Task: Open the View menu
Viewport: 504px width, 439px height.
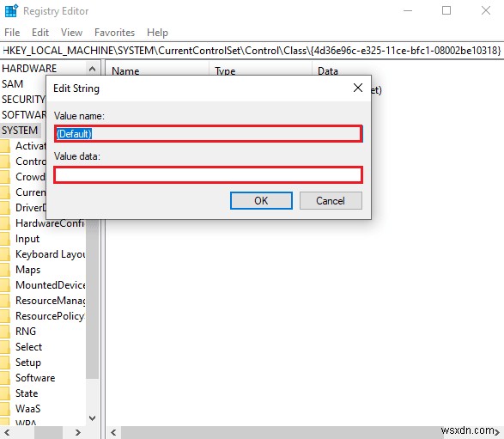Action: 71,33
